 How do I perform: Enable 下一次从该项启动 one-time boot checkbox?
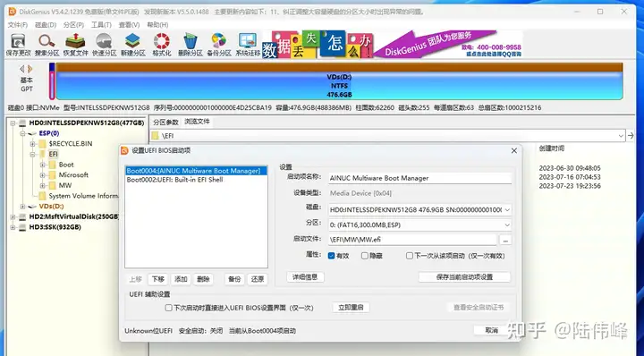[410, 256]
